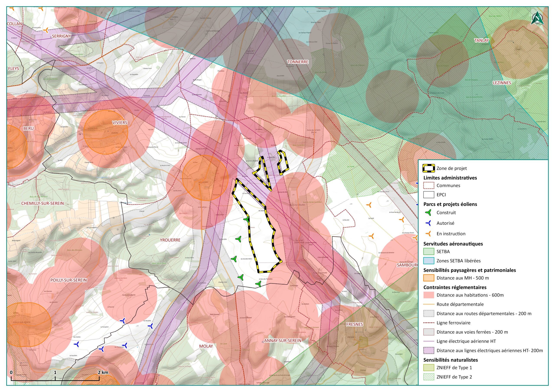The width and height of the screenshot is (555, 392).
Task: Click the Distance aux MH orange swatch
Action: click(x=429, y=278)
